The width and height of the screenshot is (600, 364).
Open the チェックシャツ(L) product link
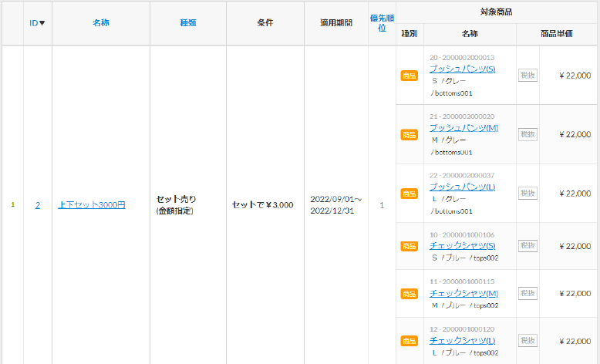pos(462,341)
